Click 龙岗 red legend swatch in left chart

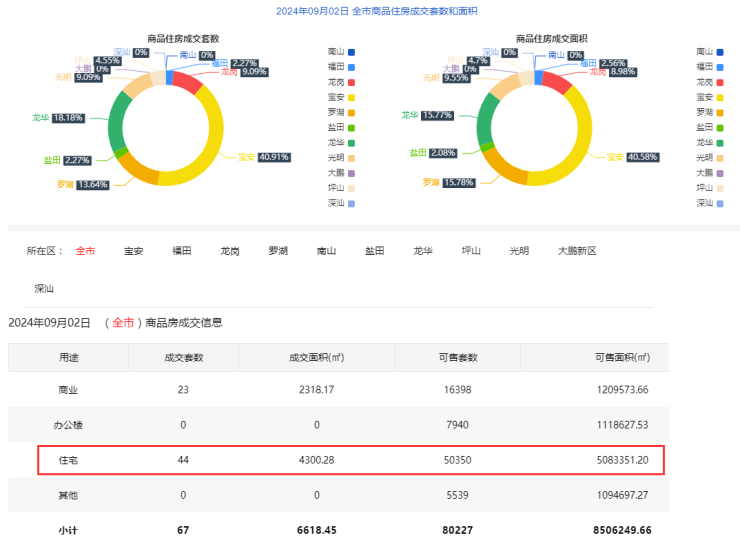(352, 82)
